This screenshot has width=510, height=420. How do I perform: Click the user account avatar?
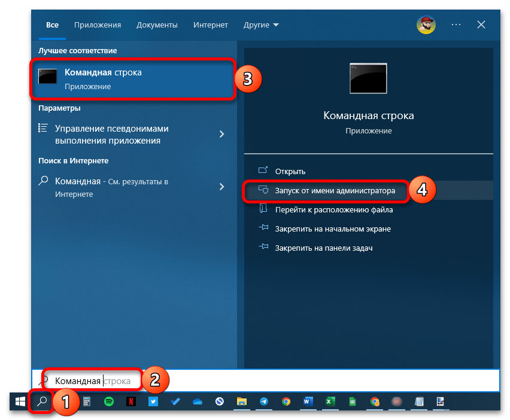coord(426,25)
